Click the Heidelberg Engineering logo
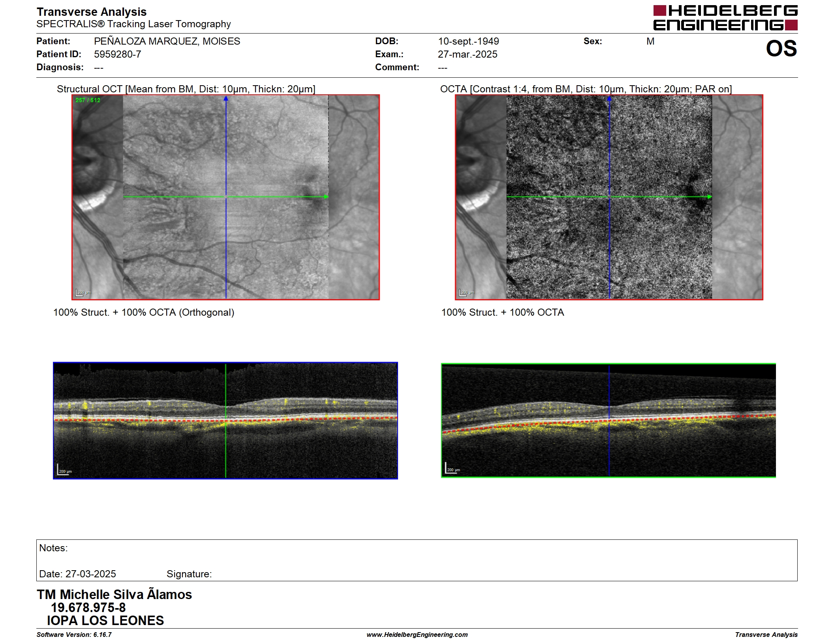The image size is (834, 644). coord(725,18)
